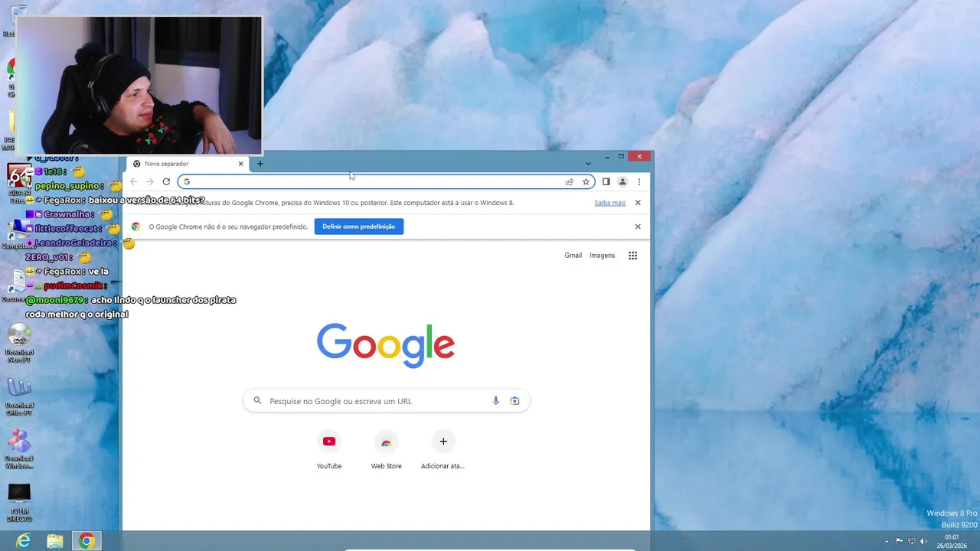
Task: Click the Google logo
Action: point(386,345)
